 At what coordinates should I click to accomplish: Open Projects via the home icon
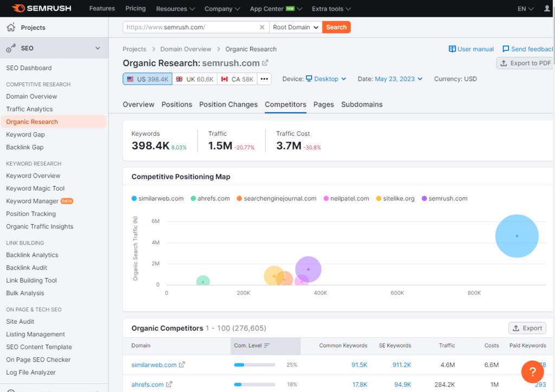(10, 27)
